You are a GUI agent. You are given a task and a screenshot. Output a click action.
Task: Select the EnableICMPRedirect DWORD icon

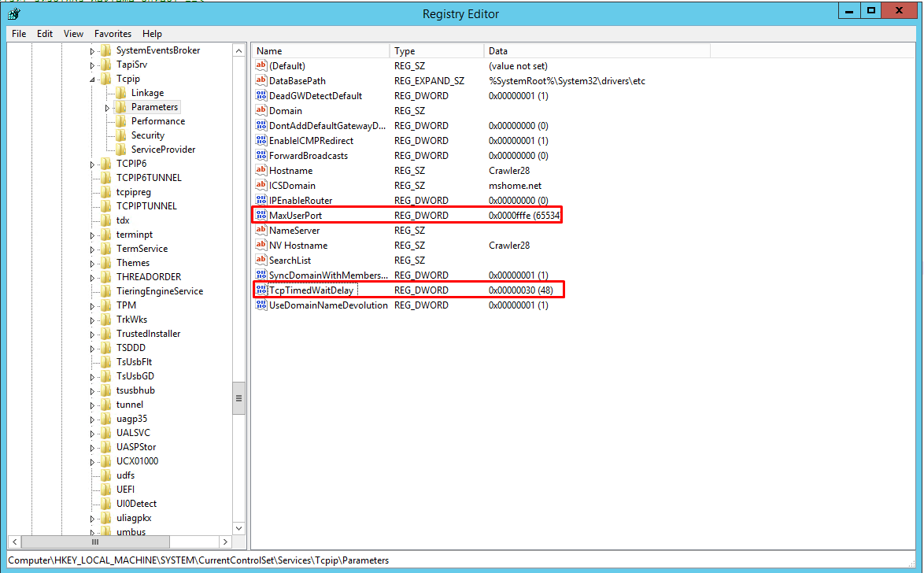(261, 141)
